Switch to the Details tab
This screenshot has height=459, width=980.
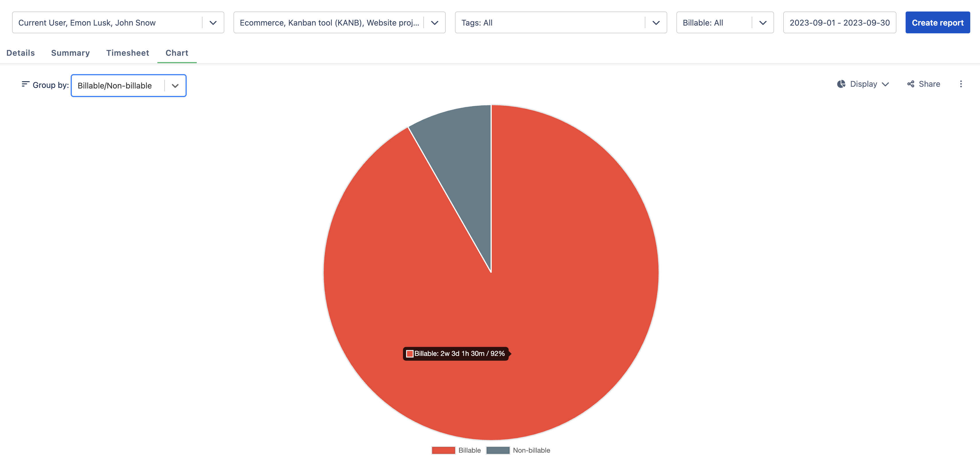pos(21,53)
